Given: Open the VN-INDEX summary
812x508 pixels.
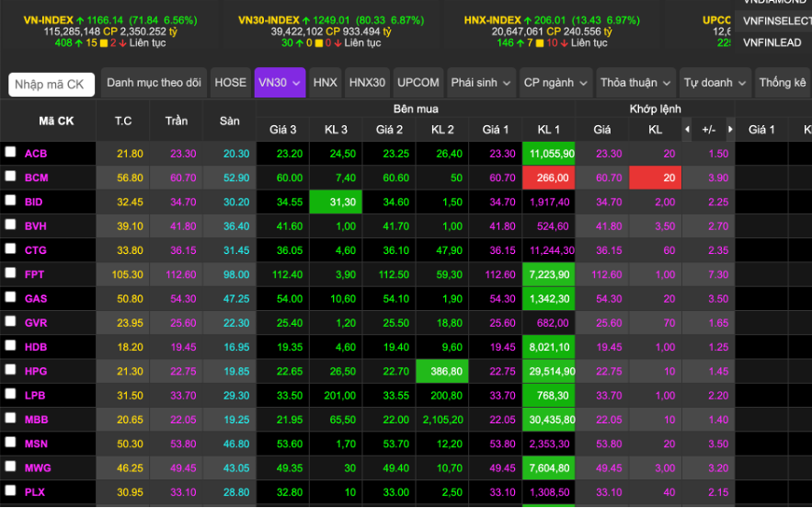Looking at the screenshot, I should coord(110,31).
